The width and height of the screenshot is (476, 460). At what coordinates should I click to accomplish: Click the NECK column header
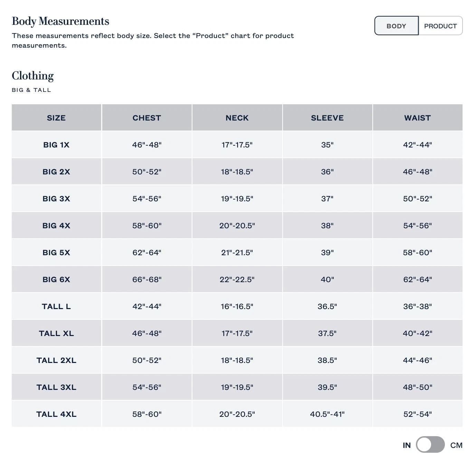click(237, 118)
